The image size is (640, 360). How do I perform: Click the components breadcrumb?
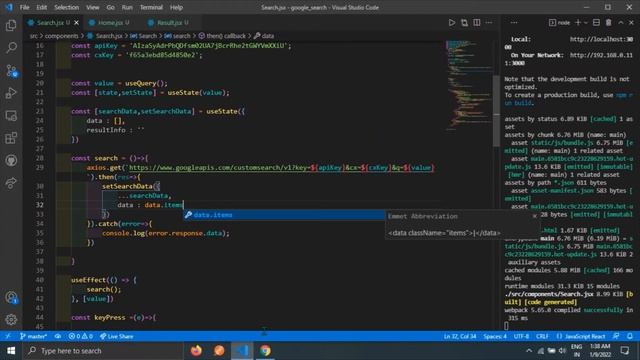coord(61,36)
